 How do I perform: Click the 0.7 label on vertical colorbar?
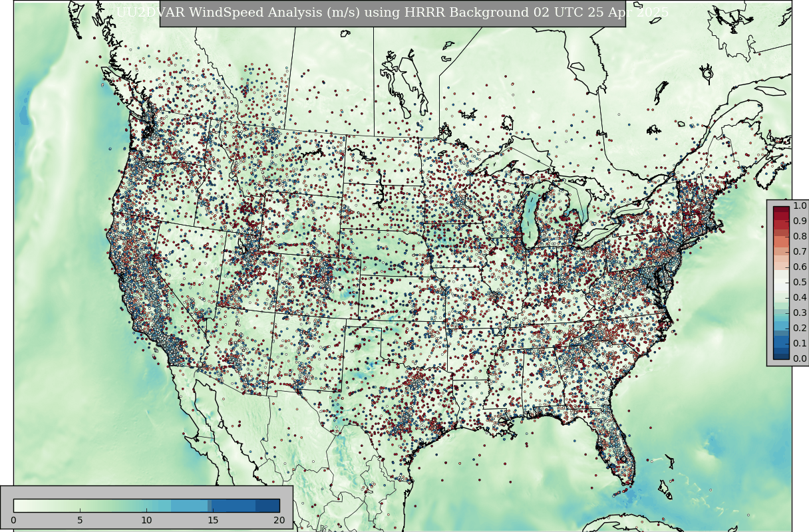pyautogui.click(x=800, y=252)
